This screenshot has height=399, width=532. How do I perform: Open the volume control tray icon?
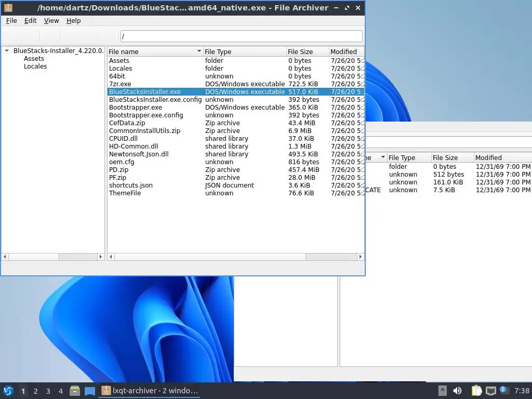[457, 391]
